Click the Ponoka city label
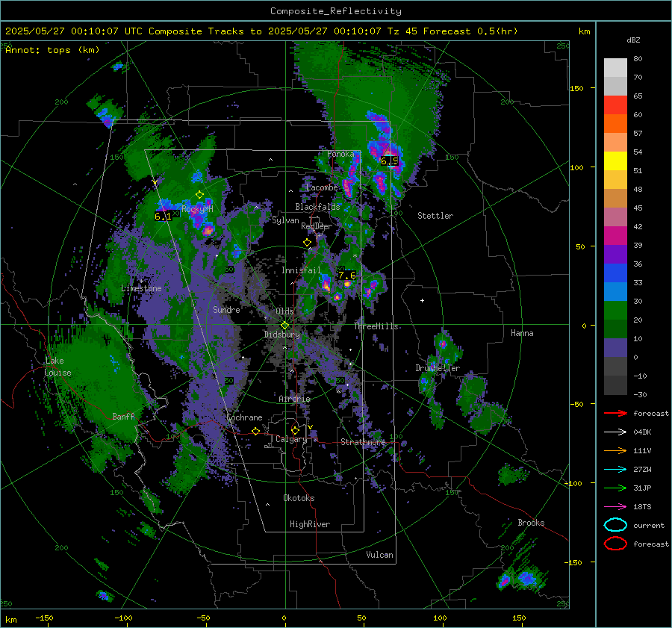672x628 pixels. (340, 154)
